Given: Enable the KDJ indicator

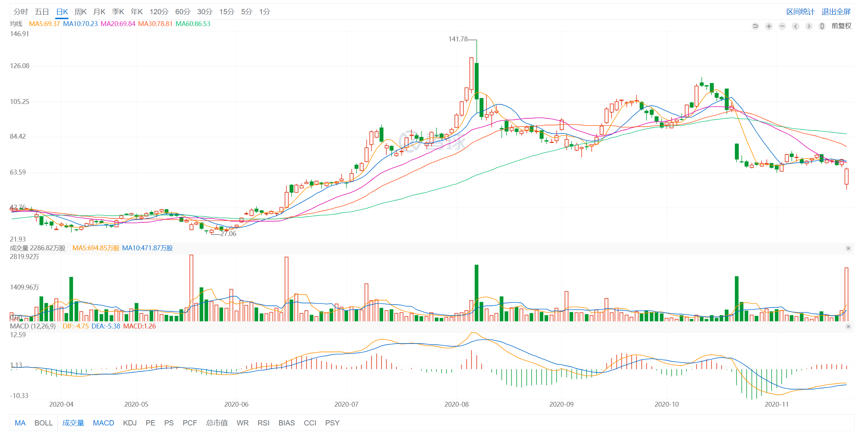Looking at the screenshot, I should (x=130, y=423).
